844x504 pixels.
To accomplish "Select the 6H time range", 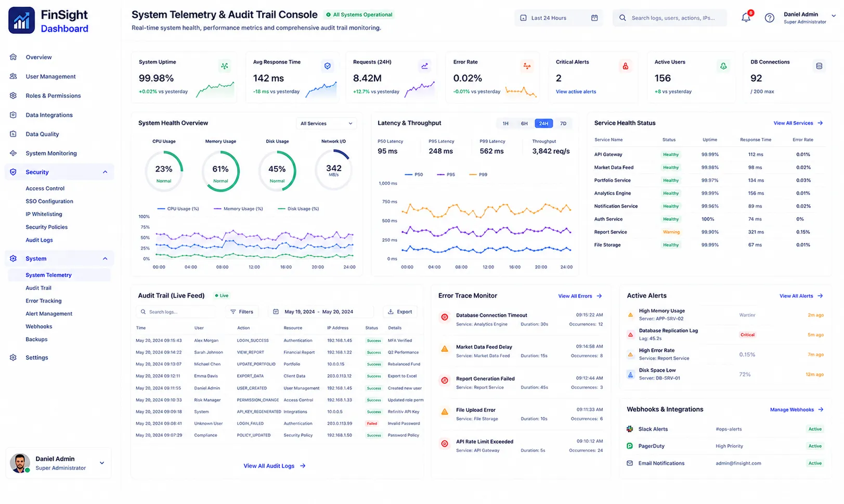I will point(524,124).
